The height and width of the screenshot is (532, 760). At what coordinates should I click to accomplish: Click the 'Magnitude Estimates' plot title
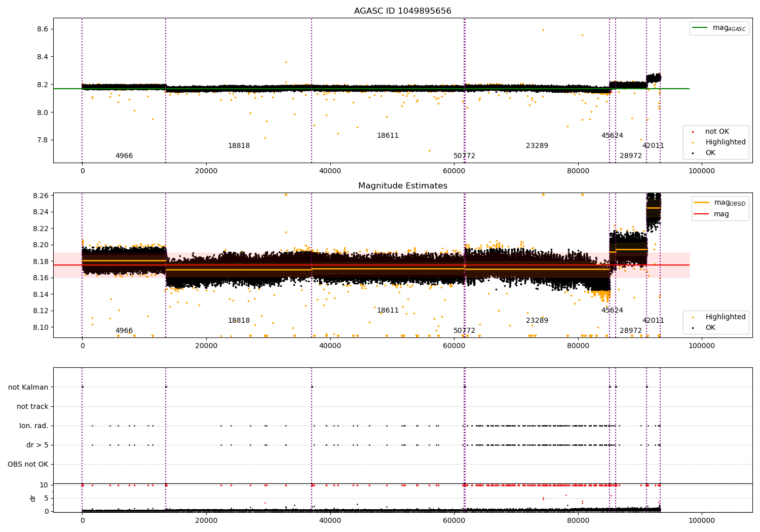point(402,186)
